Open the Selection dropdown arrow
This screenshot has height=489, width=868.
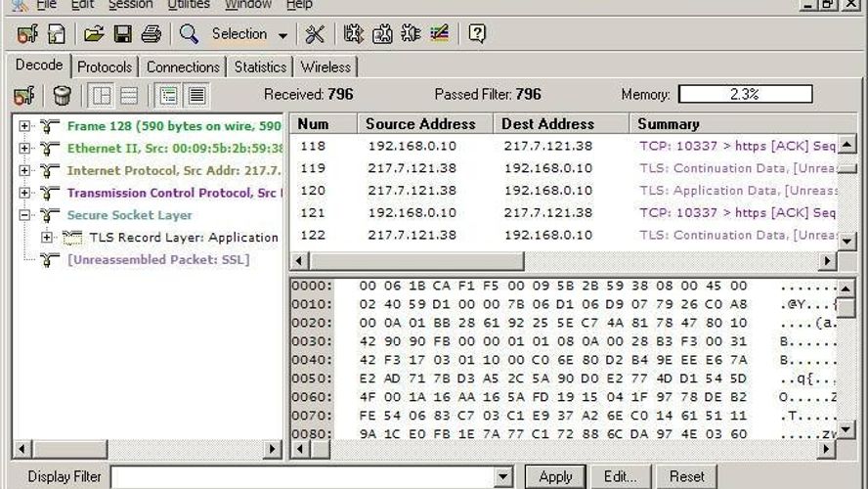click(x=282, y=36)
